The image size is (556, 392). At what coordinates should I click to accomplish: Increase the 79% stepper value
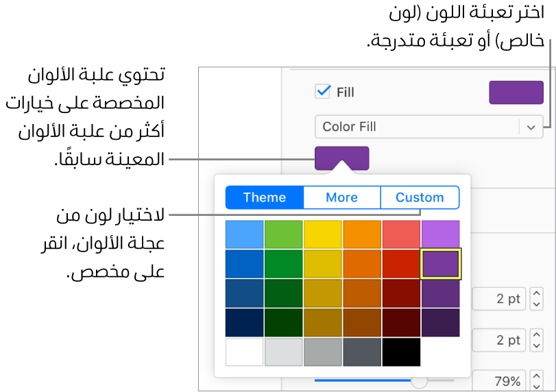[537, 376]
